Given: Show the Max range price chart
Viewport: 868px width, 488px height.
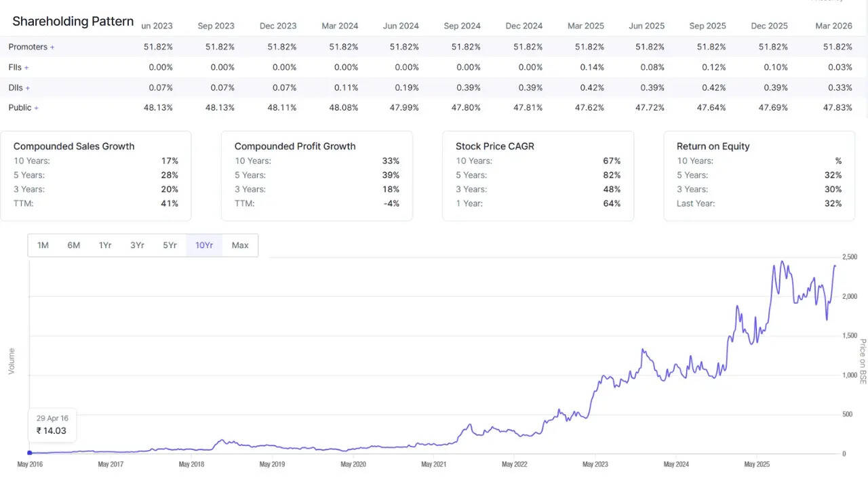Looking at the screenshot, I should click(x=240, y=245).
